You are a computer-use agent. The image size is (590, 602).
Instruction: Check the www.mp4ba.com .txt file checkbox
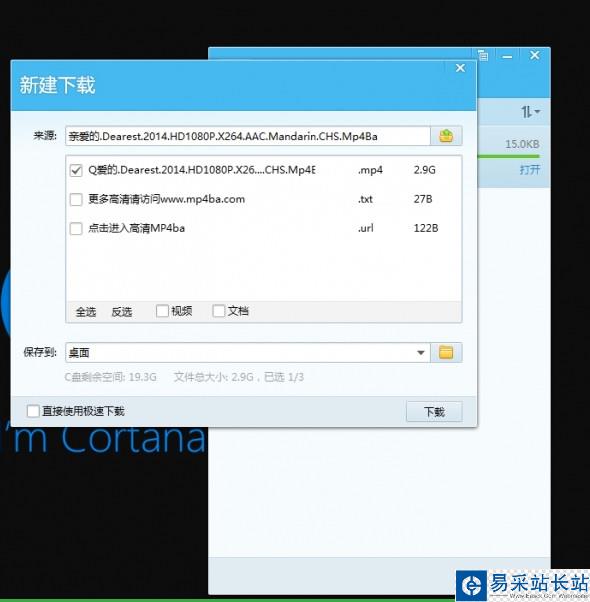[x=76, y=199]
